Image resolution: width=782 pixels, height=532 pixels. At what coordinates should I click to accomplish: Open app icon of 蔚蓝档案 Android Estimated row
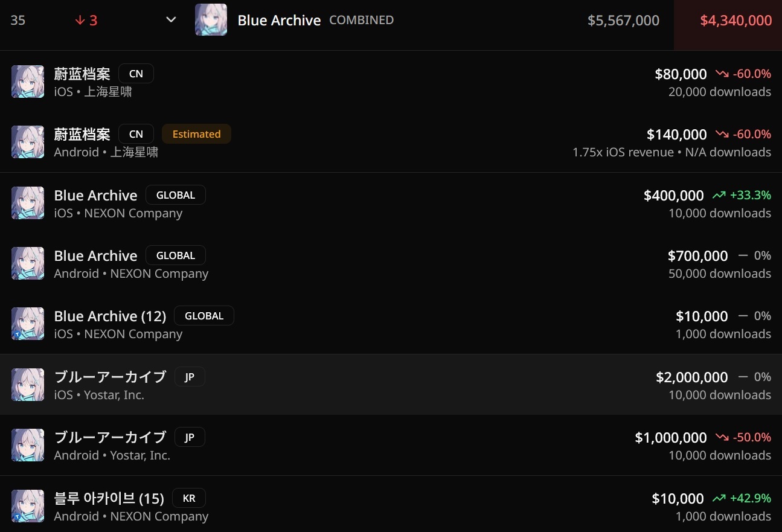[x=28, y=142]
